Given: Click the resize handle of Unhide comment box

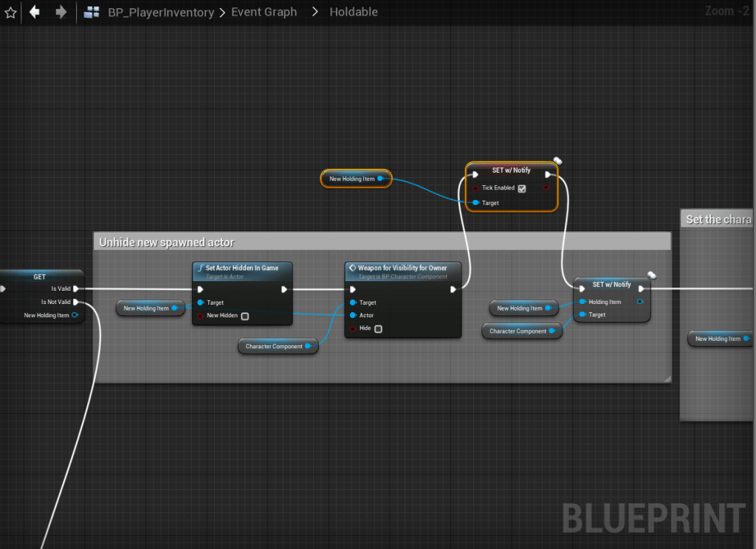Looking at the screenshot, I should coord(667,379).
